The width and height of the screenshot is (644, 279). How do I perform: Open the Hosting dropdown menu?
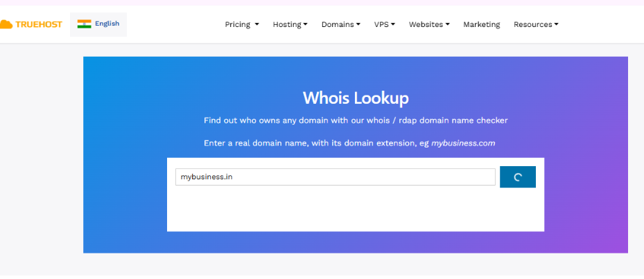click(290, 24)
